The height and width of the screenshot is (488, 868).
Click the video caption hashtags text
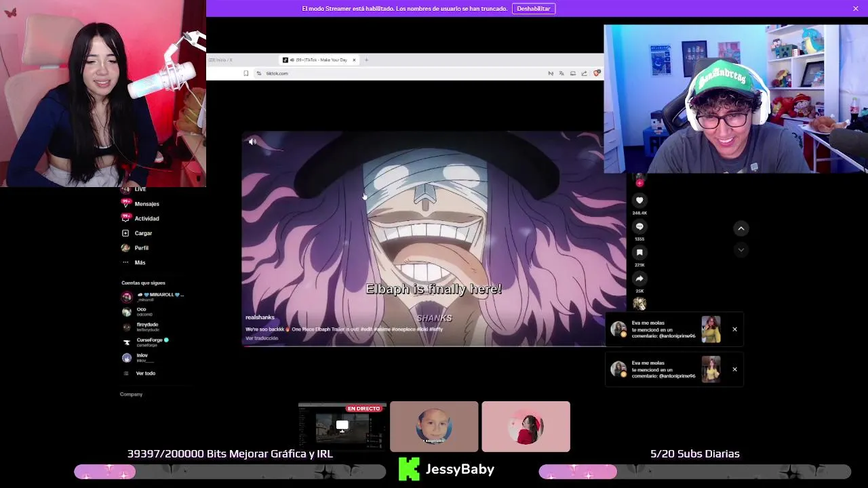401,329
